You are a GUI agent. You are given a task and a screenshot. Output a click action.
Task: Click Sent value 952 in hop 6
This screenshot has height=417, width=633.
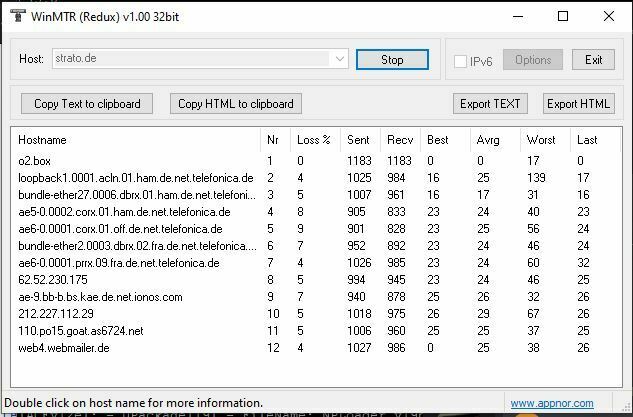[356, 246]
